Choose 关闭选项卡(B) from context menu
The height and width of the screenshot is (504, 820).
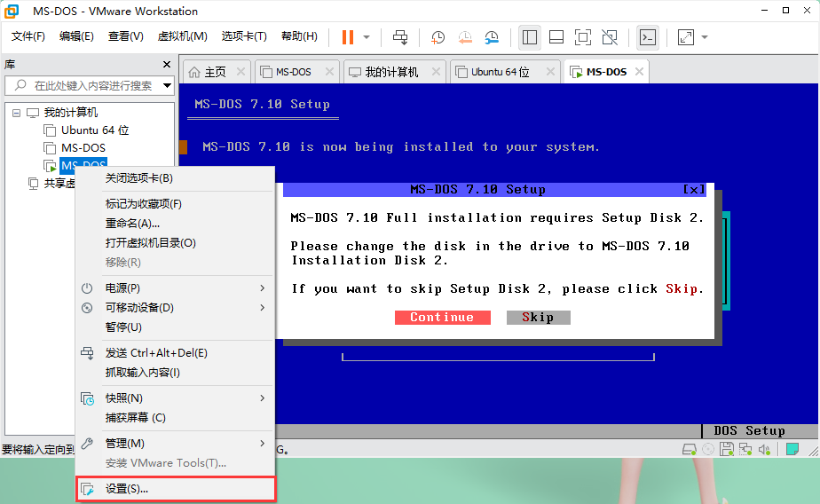pos(175,178)
